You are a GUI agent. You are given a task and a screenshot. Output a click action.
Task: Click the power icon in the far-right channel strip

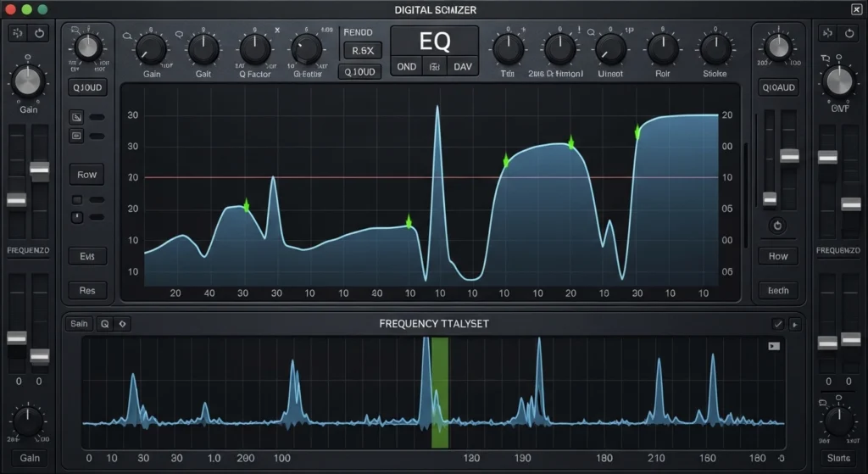coord(849,33)
